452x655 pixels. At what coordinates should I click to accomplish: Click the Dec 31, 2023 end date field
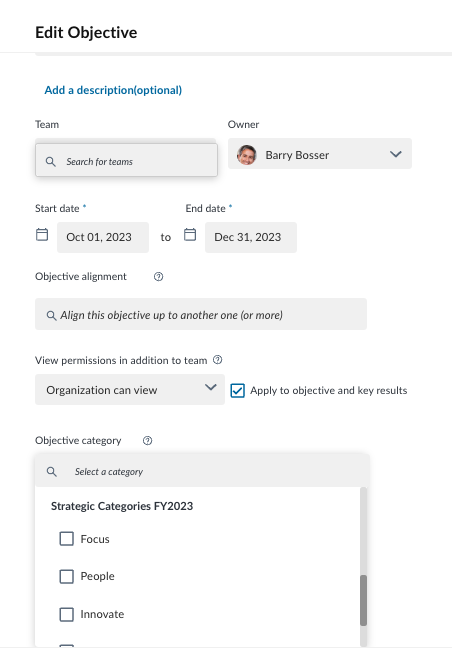point(251,237)
